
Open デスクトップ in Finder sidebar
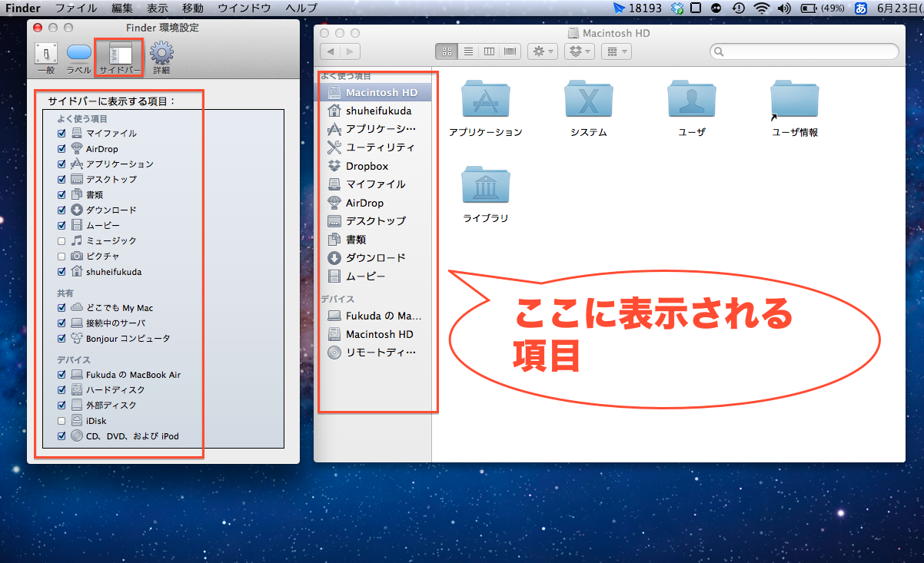click(x=374, y=221)
